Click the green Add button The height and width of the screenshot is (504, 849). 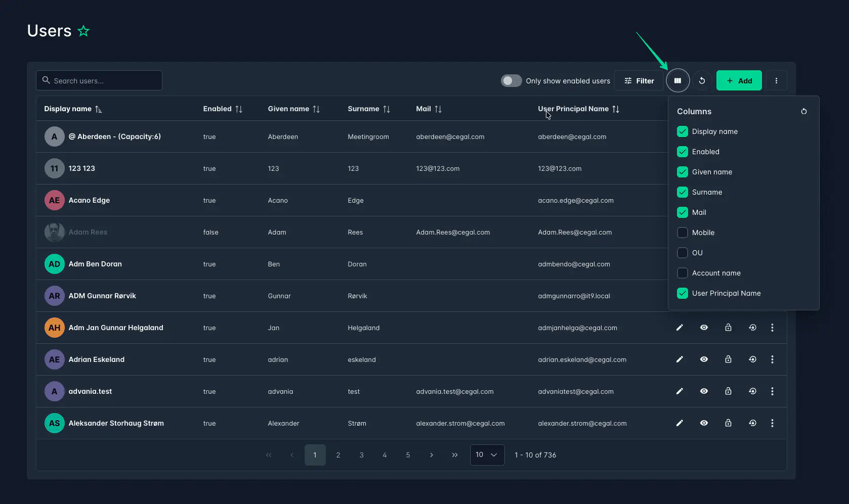tap(739, 80)
